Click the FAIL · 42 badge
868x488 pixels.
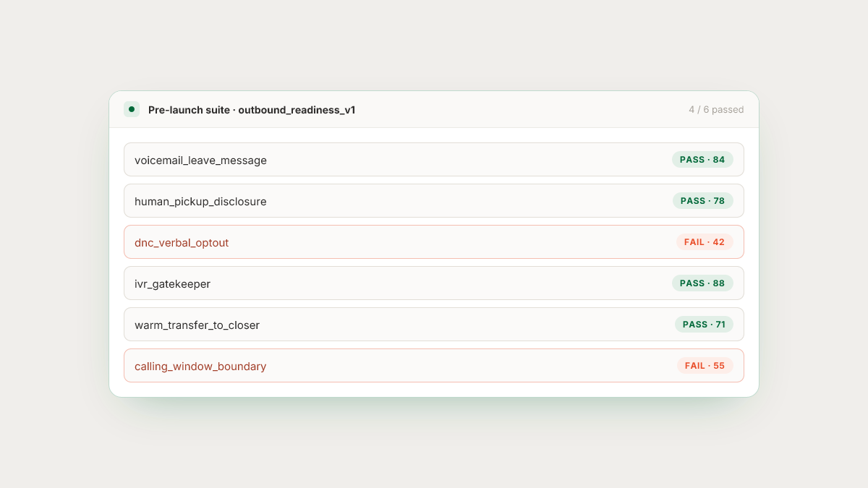pyautogui.click(x=705, y=242)
